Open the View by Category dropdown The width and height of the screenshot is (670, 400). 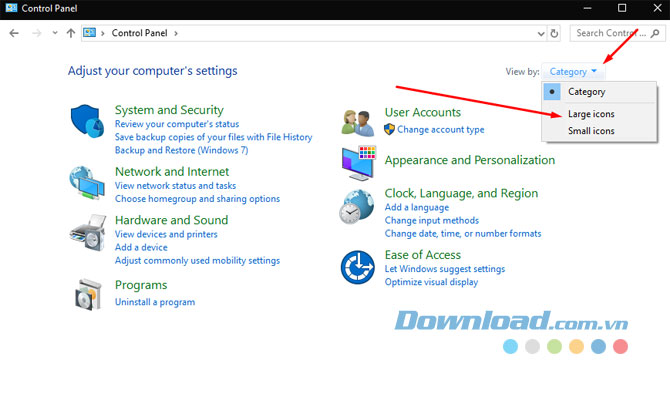[573, 71]
